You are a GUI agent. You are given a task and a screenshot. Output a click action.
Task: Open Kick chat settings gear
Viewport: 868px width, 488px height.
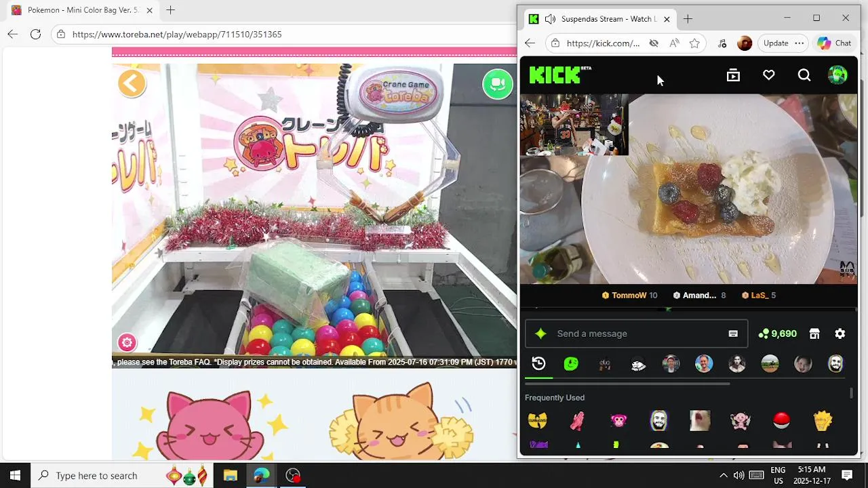point(840,333)
